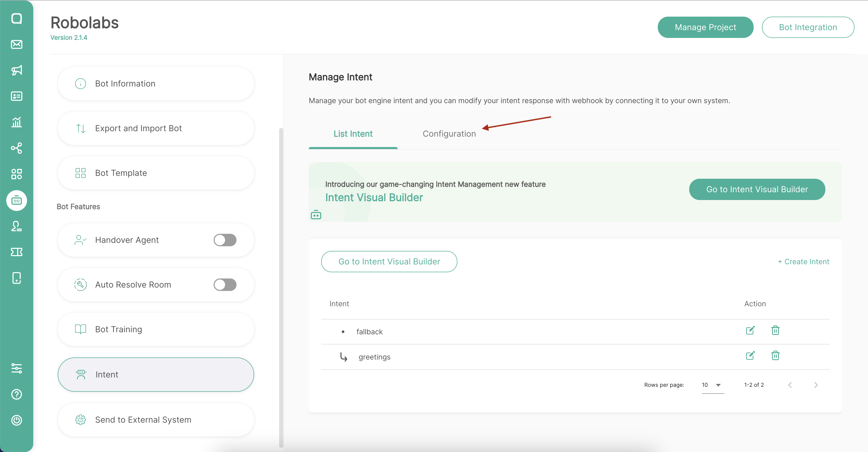This screenshot has width=868, height=452.
Task: Click the Manage Project button
Action: tap(705, 27)
